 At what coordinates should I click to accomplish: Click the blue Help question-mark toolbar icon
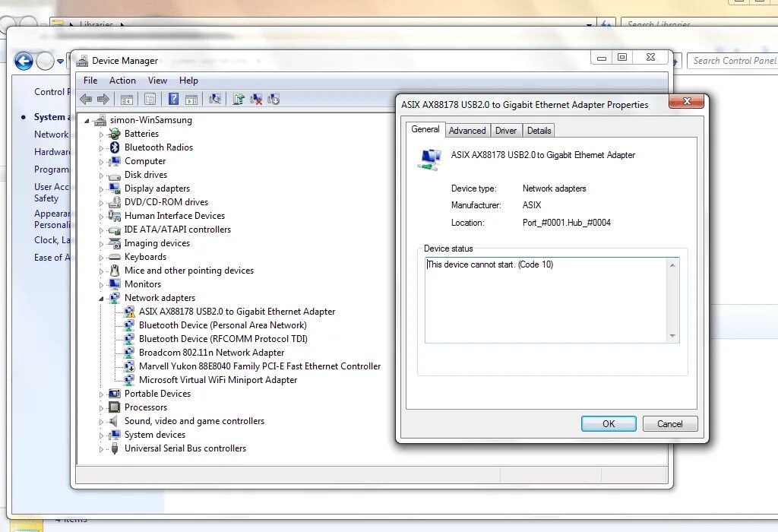[x=173, y=99]
